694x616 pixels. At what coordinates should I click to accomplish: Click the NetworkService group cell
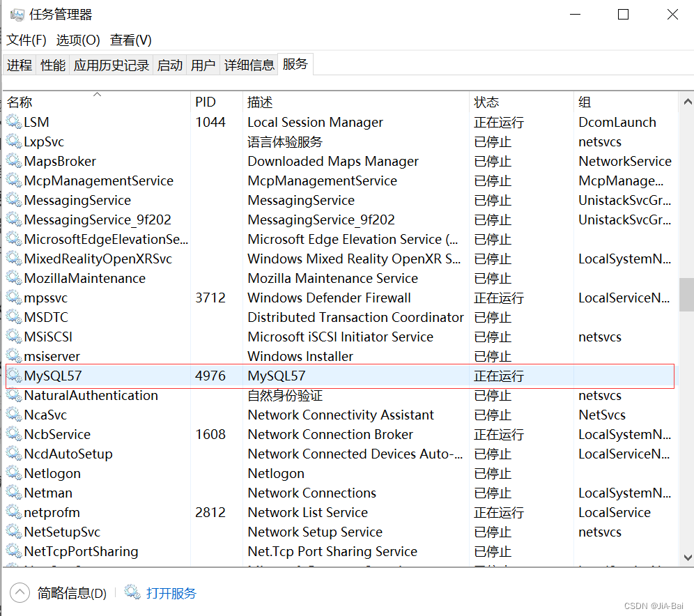(625, 161)
